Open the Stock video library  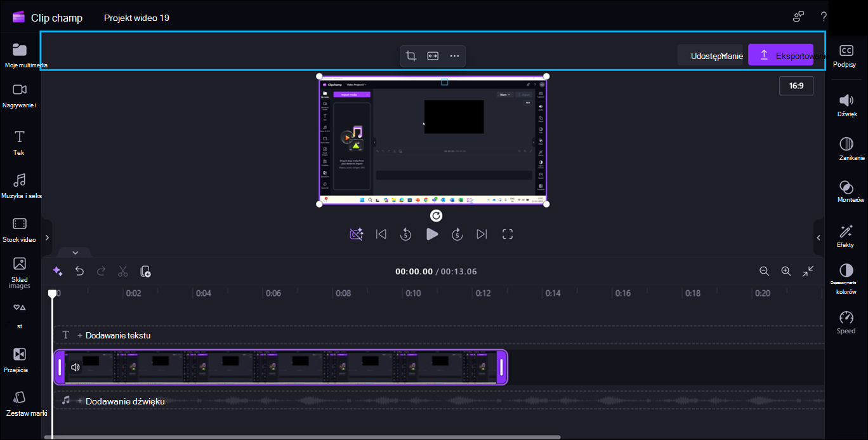(20, 230)
